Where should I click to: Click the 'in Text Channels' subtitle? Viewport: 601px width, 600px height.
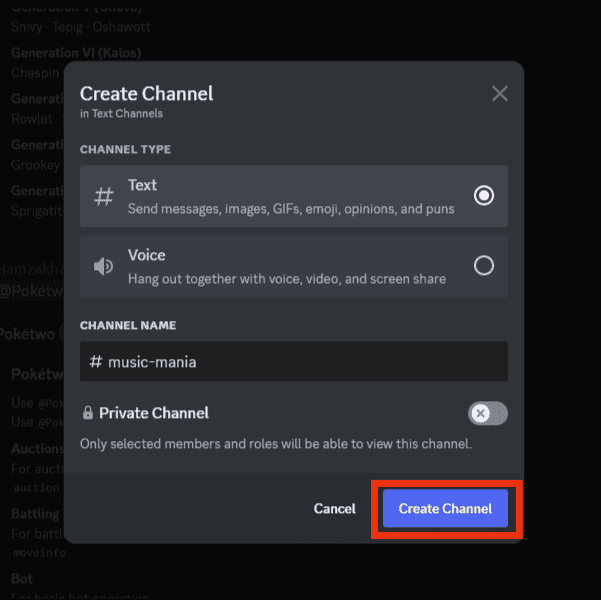pyautogui.click(x=121, y=113)
